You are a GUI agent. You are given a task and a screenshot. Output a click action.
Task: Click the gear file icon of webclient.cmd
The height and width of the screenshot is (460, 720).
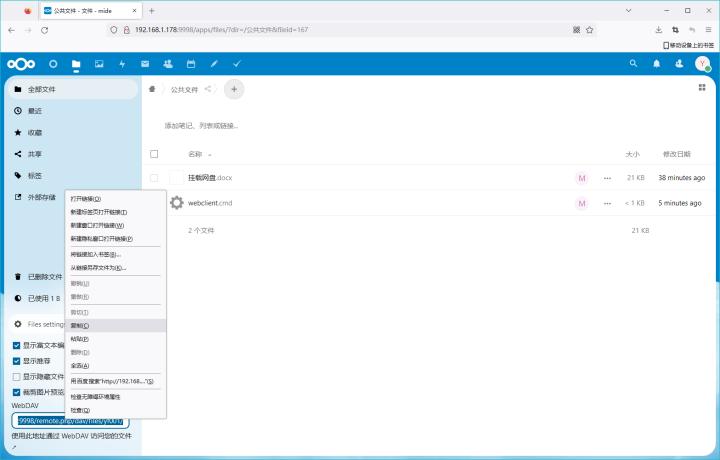click(177, 202)
